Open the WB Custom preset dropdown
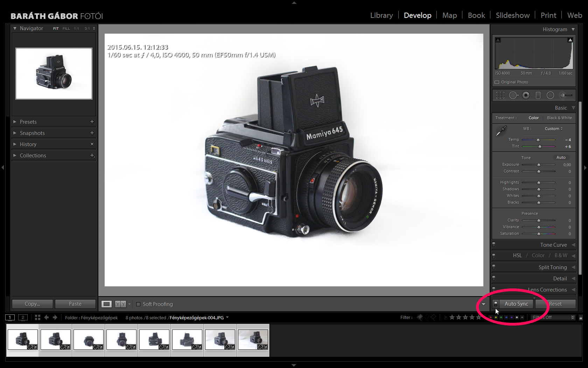 click(554, 129)
